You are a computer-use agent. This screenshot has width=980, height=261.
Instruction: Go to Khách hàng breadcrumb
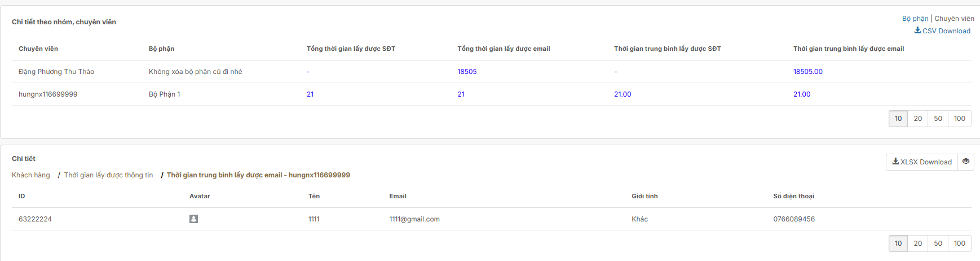tap(31, 175)
